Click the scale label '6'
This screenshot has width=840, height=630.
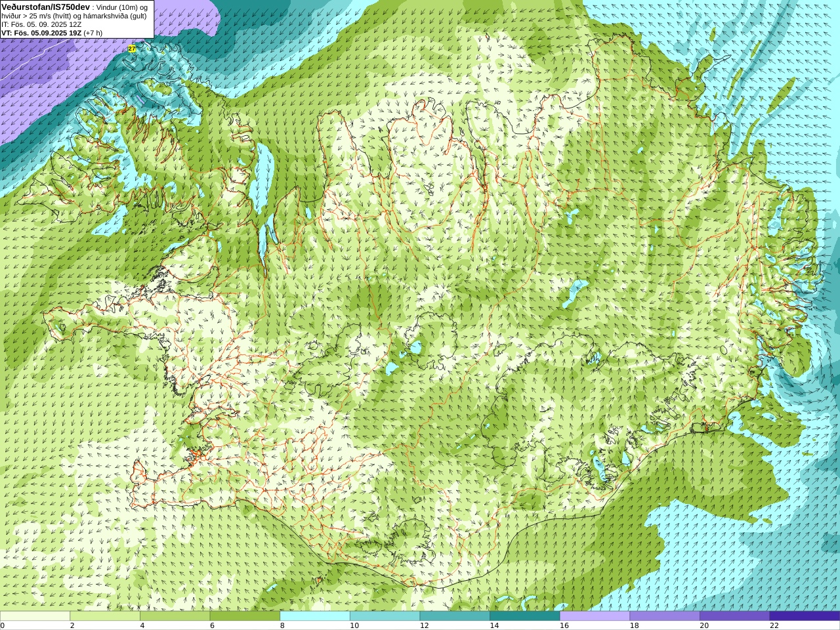tap(212, 625)
